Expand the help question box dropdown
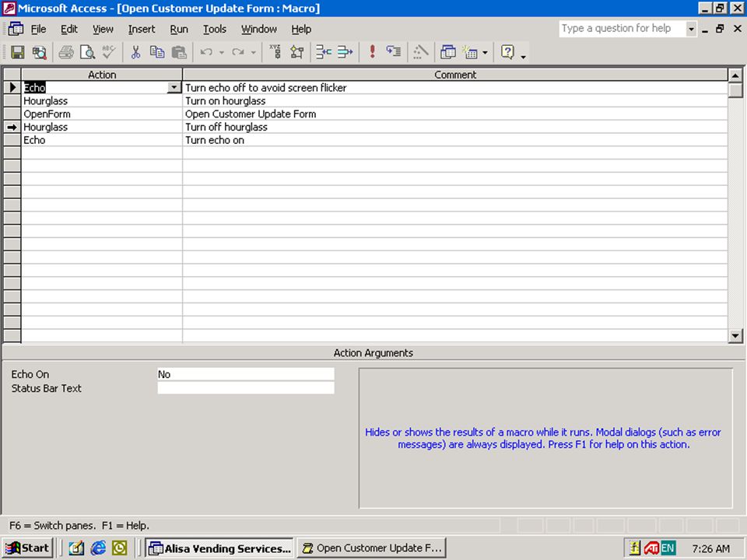 click(691, 29)
